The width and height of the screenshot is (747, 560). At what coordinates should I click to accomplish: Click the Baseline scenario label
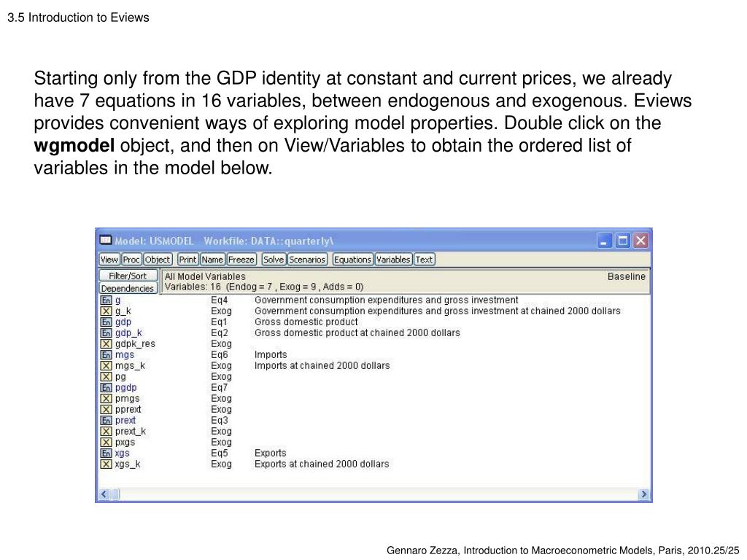pos(627,276)
